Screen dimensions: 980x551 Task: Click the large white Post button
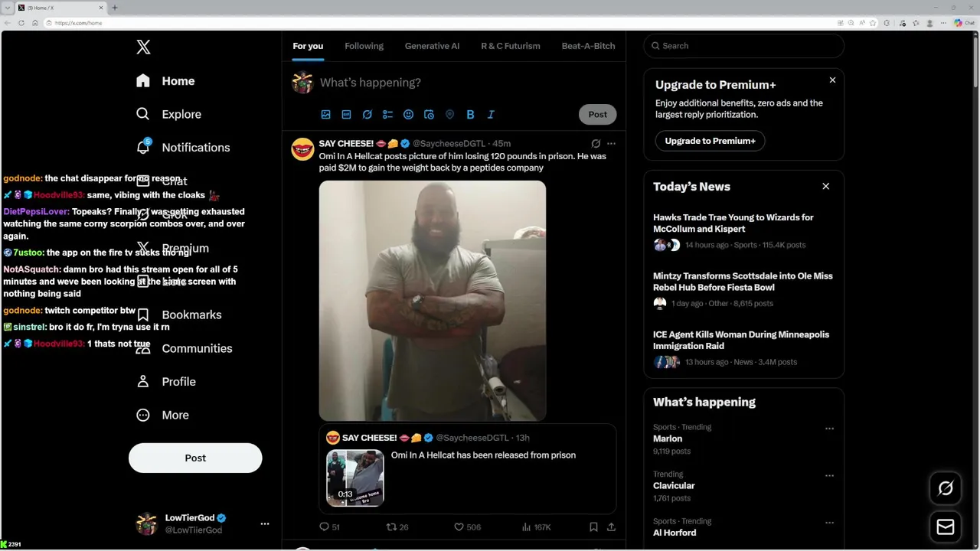click(195, 458)
